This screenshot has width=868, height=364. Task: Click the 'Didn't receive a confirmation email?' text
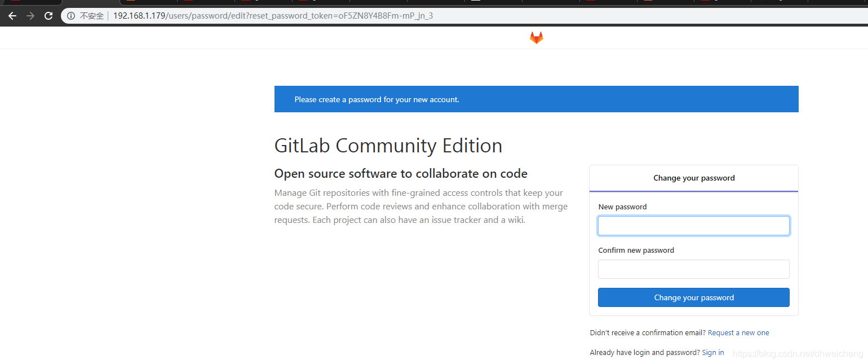648,333
